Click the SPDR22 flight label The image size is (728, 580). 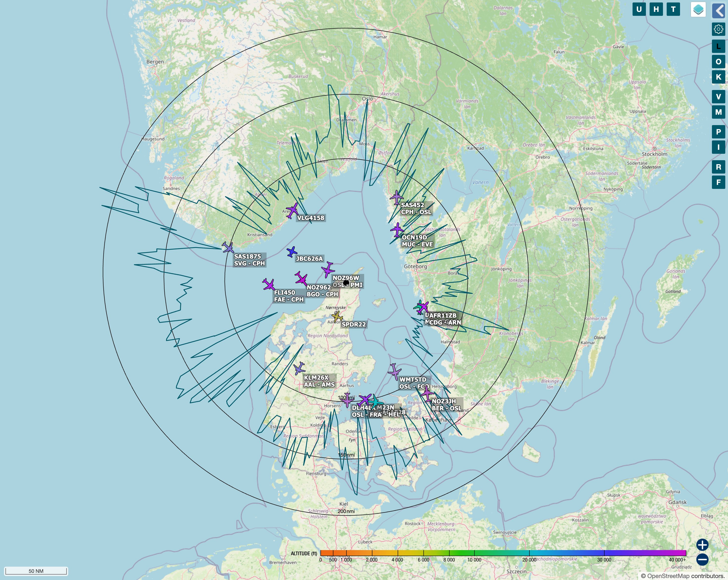(x=354, y=324)
